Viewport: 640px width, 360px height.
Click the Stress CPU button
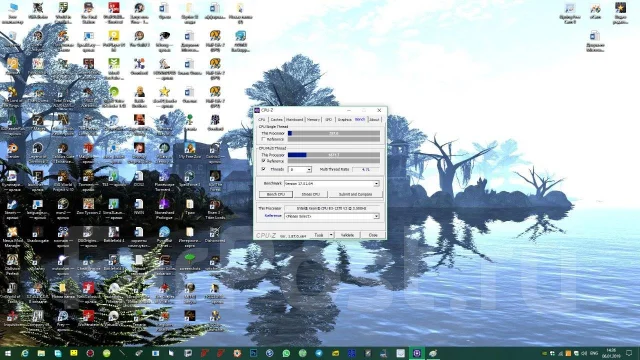point(311,194)
